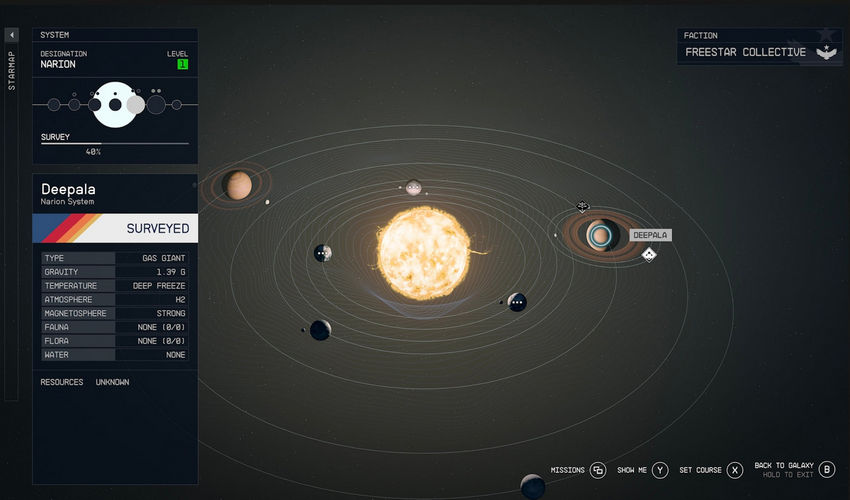Select the first planet in system diagram
850x500 pixels.
[x=54, y=105]
